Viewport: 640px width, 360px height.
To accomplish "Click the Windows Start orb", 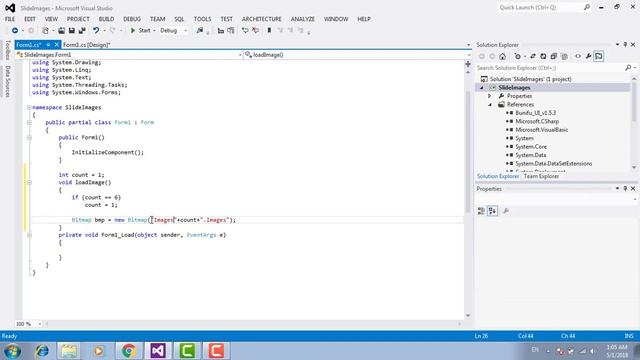I will pyautogui.click(x=13, y=351).
